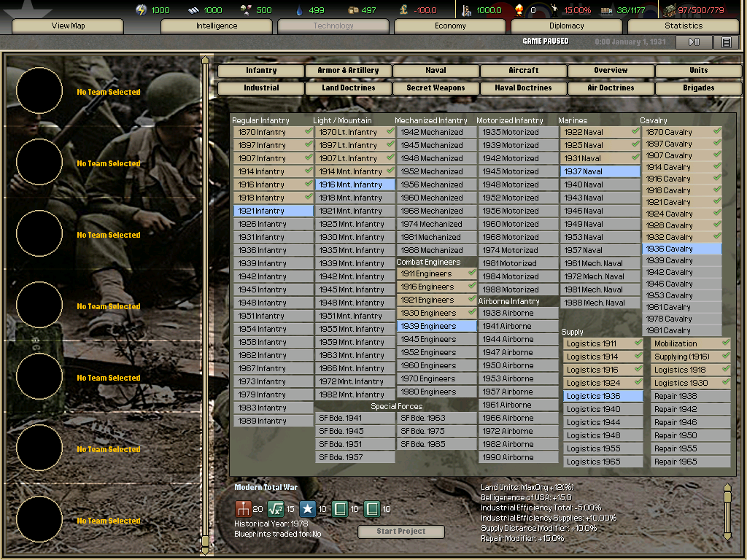Switch to the Brigades tab
The height and width of the screenshot is (560, 747).
698,87
